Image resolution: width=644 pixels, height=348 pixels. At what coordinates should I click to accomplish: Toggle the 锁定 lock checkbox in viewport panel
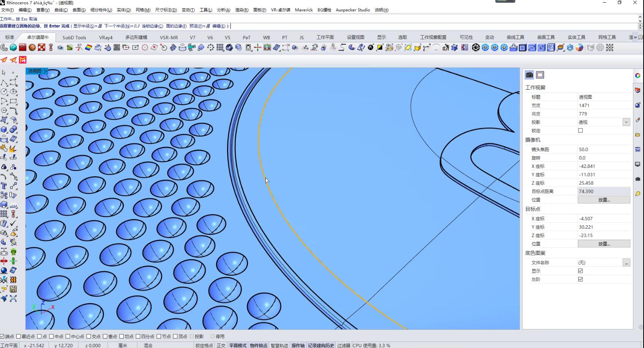coord(581,130)
